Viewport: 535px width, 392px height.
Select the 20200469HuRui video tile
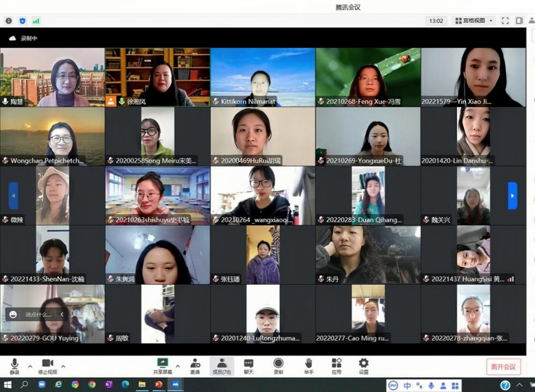click(263, 137)
